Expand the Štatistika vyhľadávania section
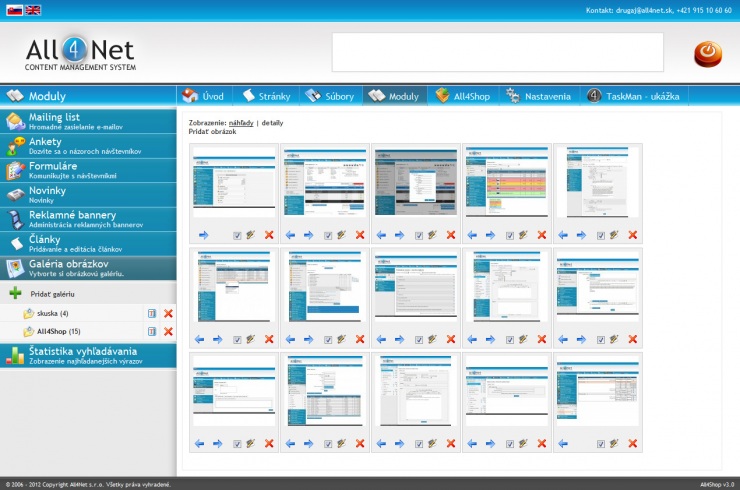 88,355
